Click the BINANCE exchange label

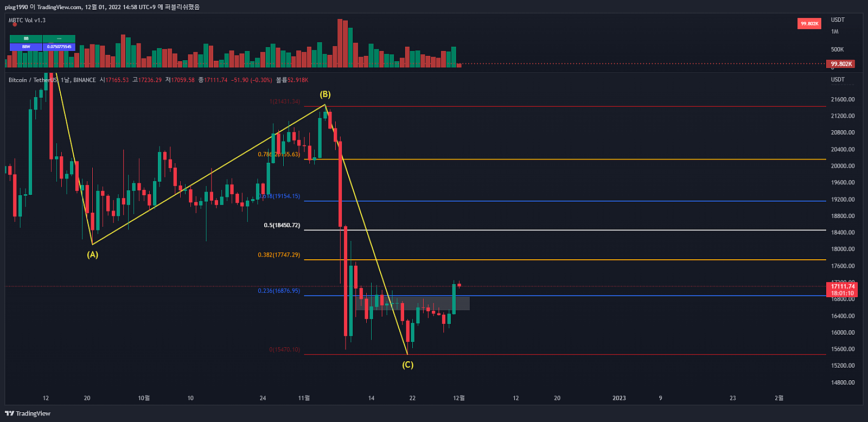point(85,80)
